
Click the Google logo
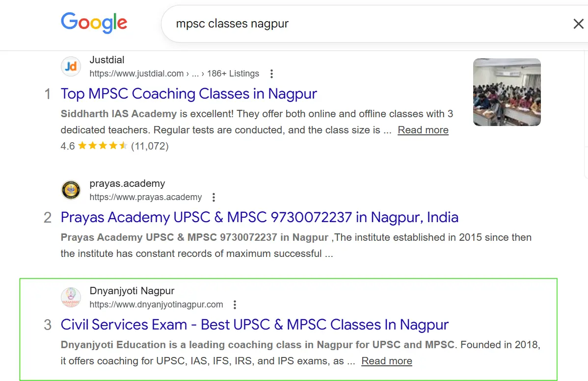(94, 23)
